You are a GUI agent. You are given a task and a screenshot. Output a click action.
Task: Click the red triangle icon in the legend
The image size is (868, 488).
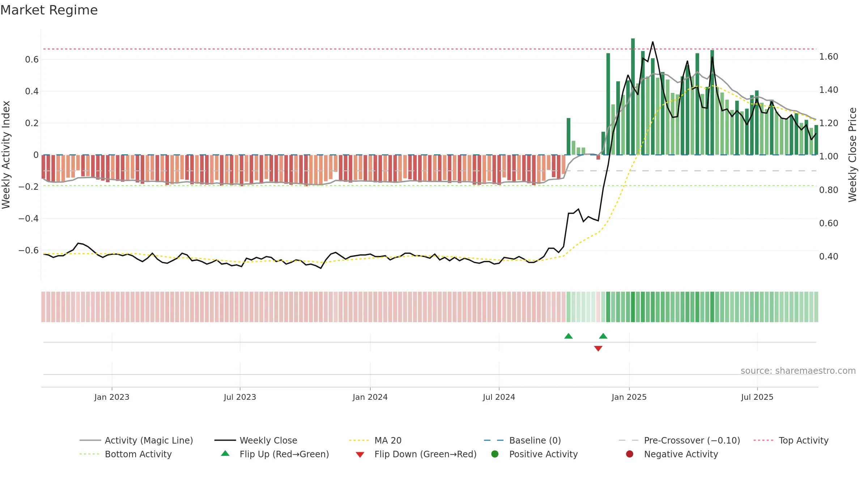(360, 454)
